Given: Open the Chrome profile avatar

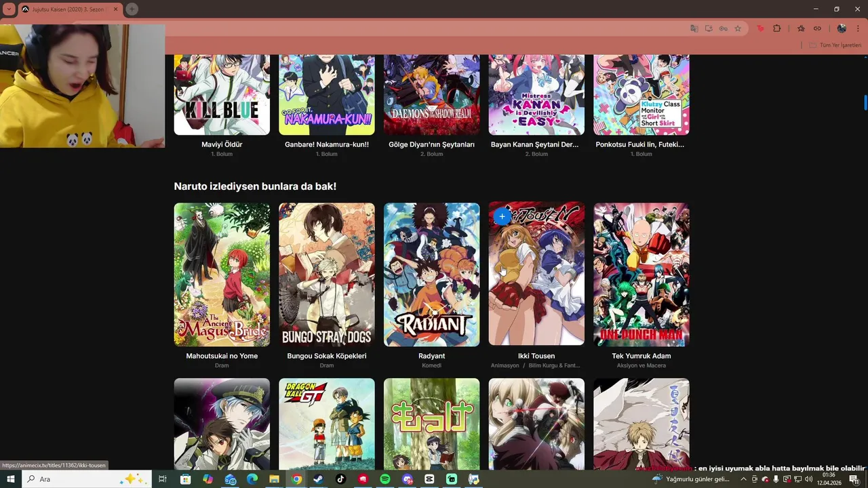Looking at the screenshot, I should pyautogui.click(x=842, y=28).
